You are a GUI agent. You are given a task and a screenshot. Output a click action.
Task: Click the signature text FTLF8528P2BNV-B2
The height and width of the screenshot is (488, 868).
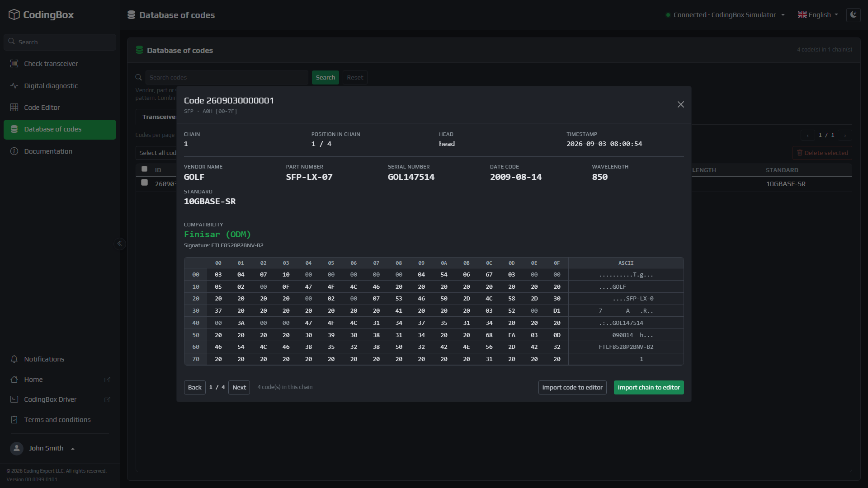tap(237, 245)
